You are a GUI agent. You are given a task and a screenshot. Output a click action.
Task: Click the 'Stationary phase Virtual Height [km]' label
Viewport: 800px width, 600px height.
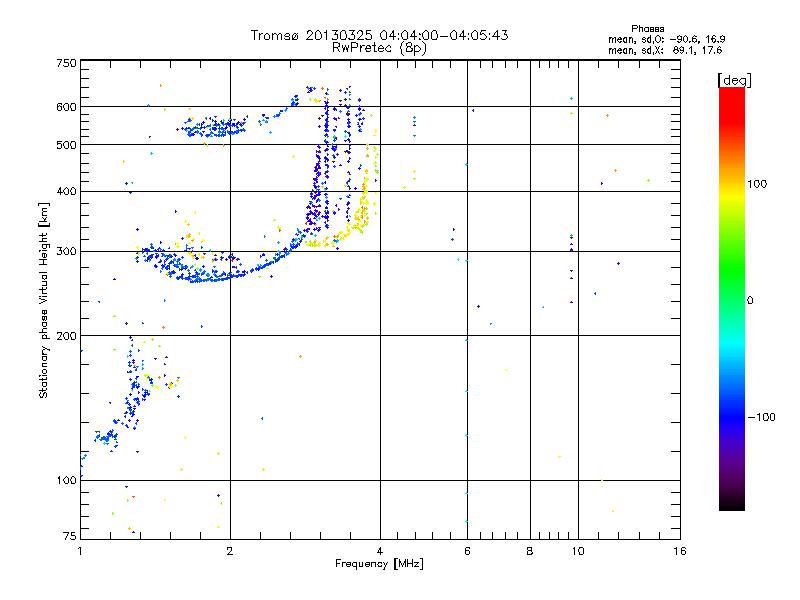pyautogui.click(x=44, y=300)
